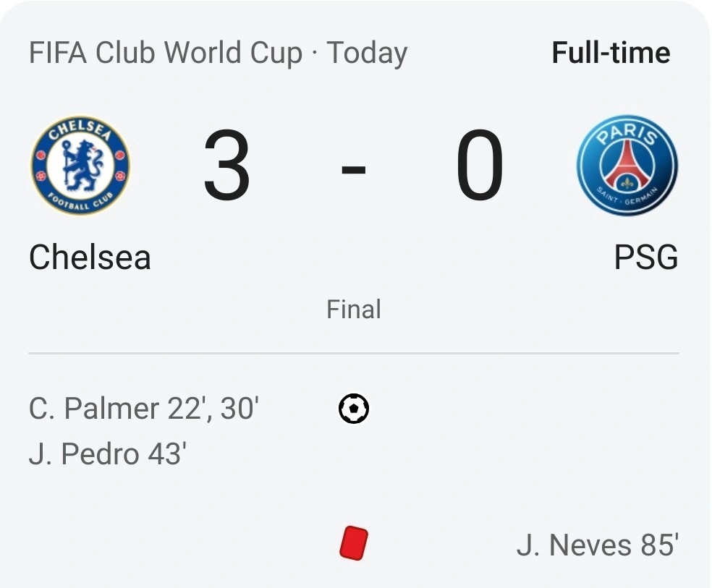
Task: Select the Chelsea badge to view team details
Action: (x=80, y=165)
